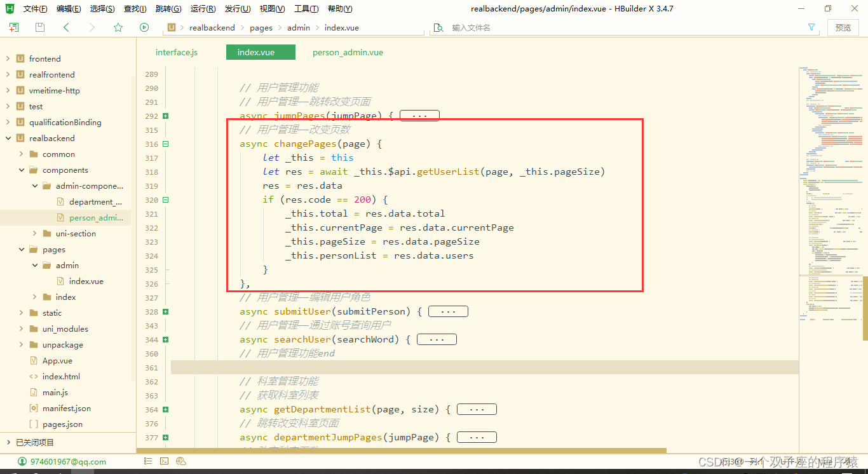The height and width of the screenshot is (474, 868).
Task: Click the admin breadcrumb segment
Action: click(x=299, y=27)
